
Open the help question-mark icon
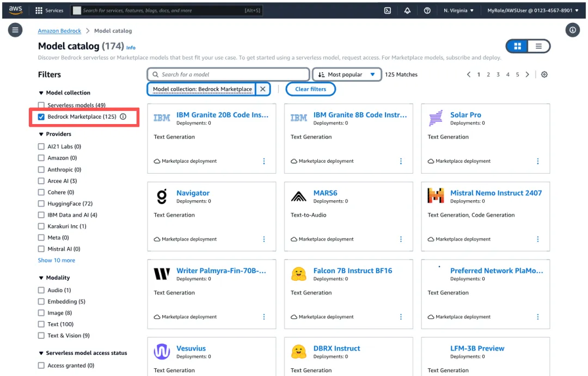427,10
